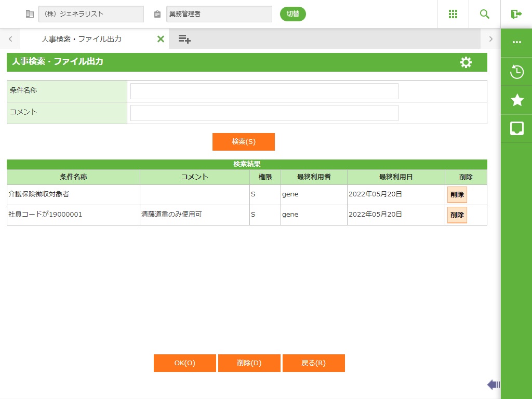Screen dimensions: 532x399
Task: Click the logout door icon
Action: pyautogui.click(x=516, y=14)
